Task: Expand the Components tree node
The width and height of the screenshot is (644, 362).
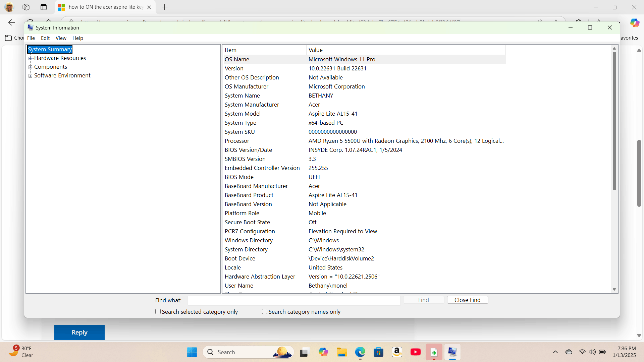Action: tap(31, 67)
